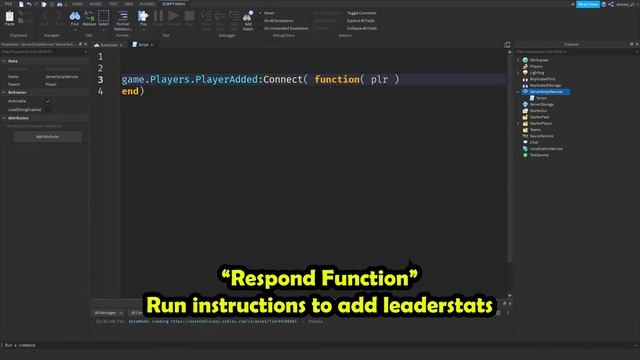Select On Unhandled Exceptions option
The image size is (640, 360).
point(286,29)
